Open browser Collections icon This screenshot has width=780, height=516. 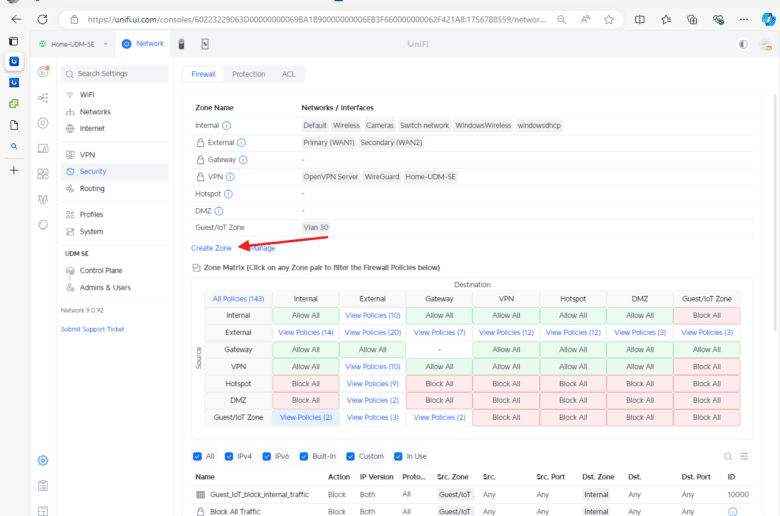point(692,19)
